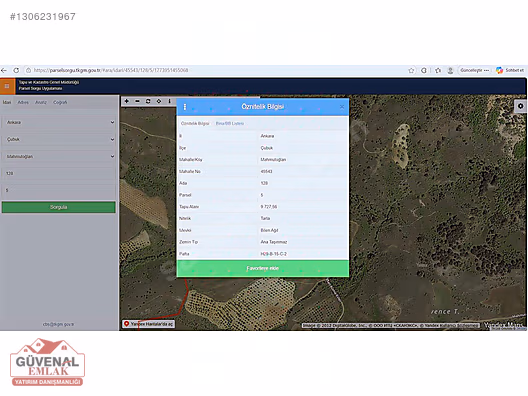Click the cbs@tkgm.gov.tr email link

pos(58,324)
